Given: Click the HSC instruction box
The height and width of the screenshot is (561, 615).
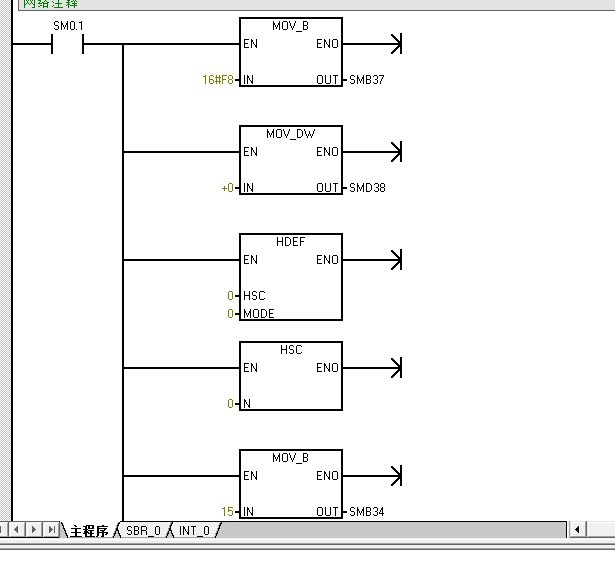Looking at the screenshot, I should click(x=290, y=376).
